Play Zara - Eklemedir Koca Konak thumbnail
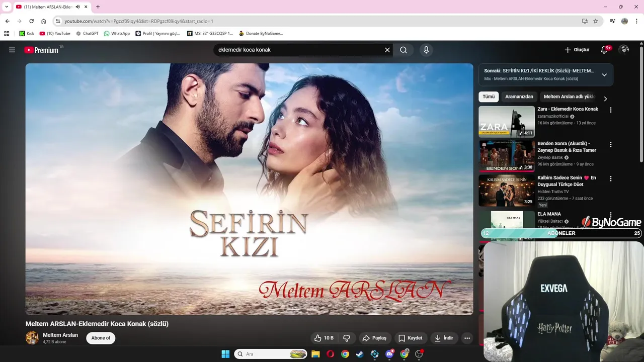Screen dimensions: 644x362 click(507, 121)
